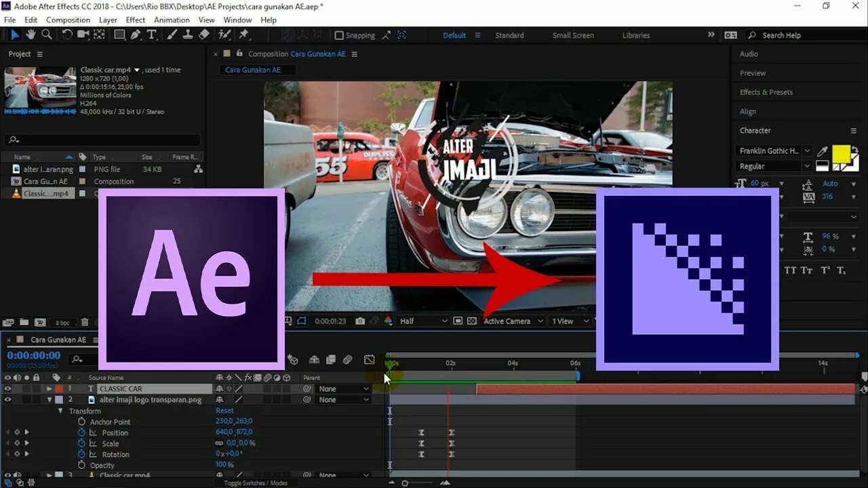868x488 pixels.
Task: Toggle the Anchor Point stopwatch
Action: click(x=81, y=422)
